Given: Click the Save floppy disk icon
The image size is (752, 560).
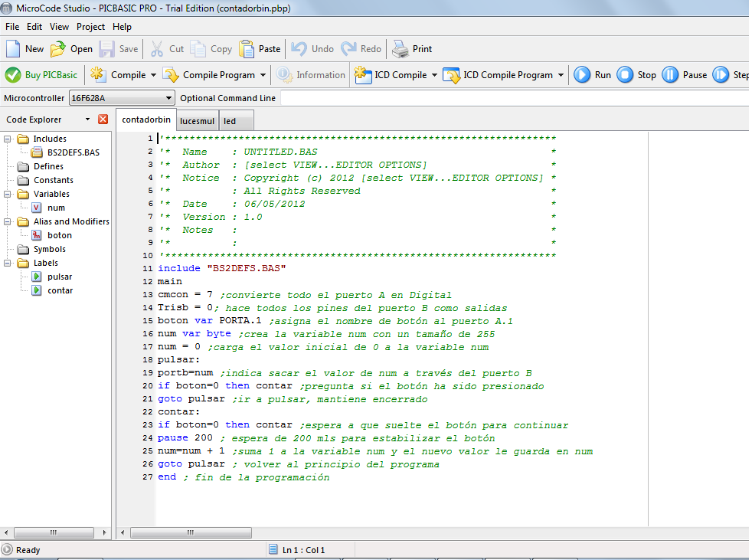Looking at the screenshot, I should (x=106, y=49).
